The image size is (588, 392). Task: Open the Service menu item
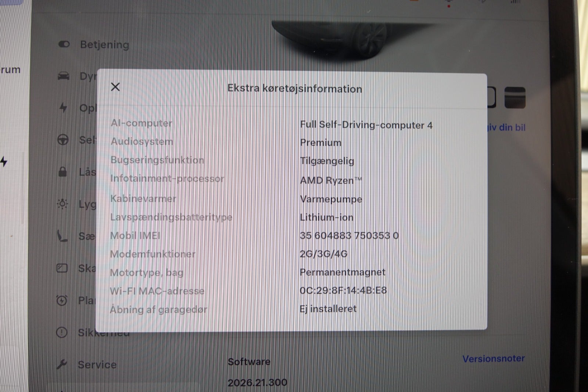pyautogui.click(x=97, y=364)
